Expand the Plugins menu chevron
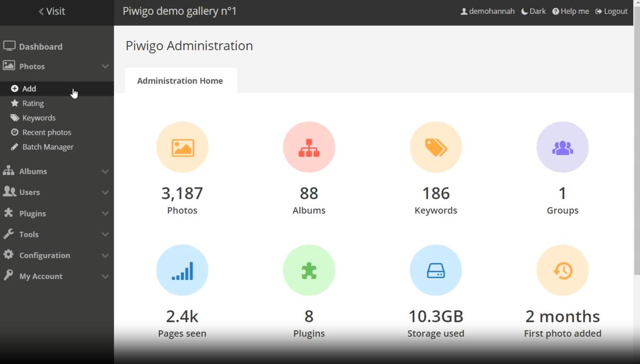The image size is (640, 364). [105, 213]
